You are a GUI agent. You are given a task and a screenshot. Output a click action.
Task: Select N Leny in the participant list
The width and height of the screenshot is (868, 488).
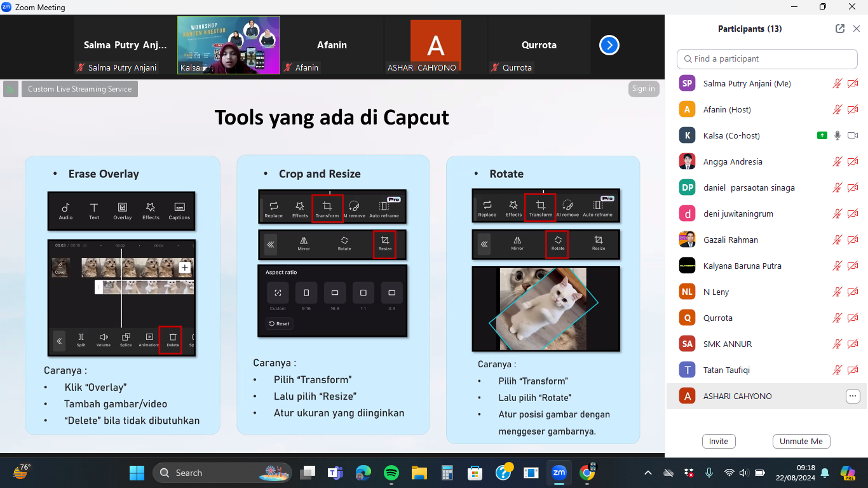coord(767,292)
